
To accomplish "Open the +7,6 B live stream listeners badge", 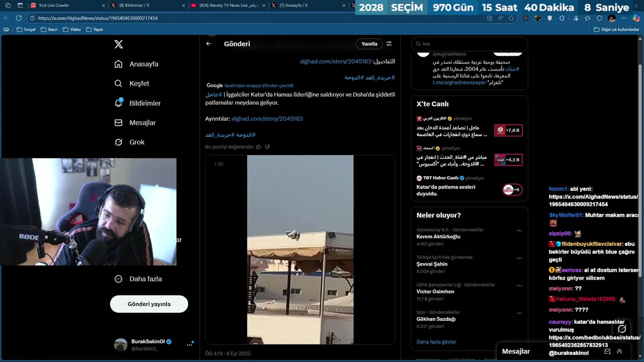I will pyautogui.click(x=508, y=130).
